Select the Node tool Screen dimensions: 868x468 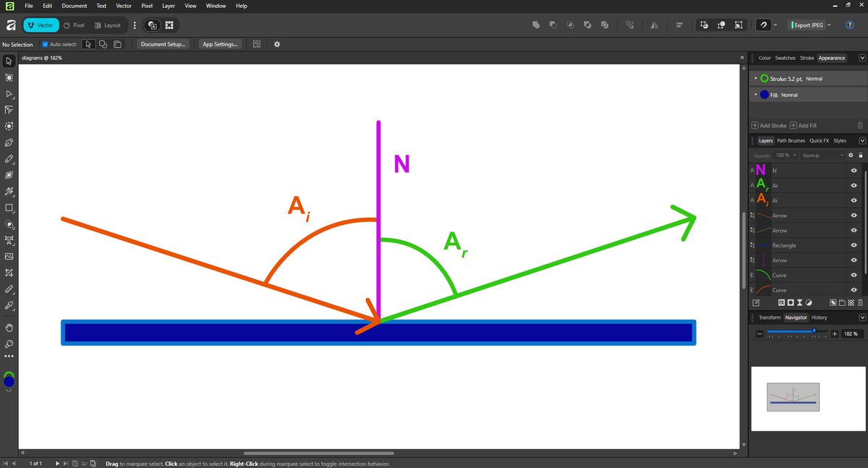(9, 94)
